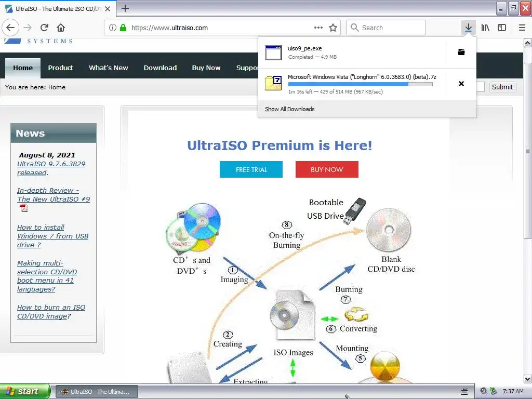Go back using the browser back arrow
532x399 pixels.
point(10,28)
